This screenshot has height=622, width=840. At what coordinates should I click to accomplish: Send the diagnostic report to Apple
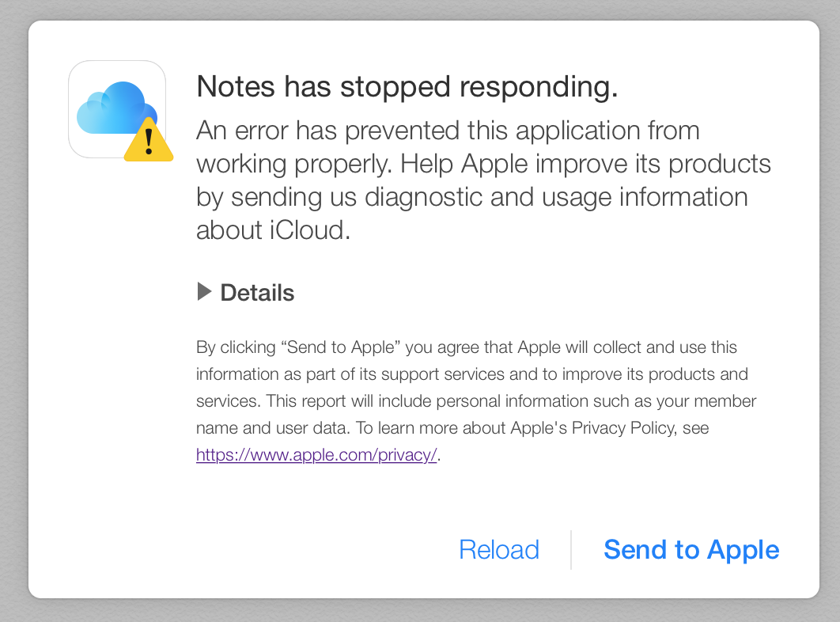point(691,550)
